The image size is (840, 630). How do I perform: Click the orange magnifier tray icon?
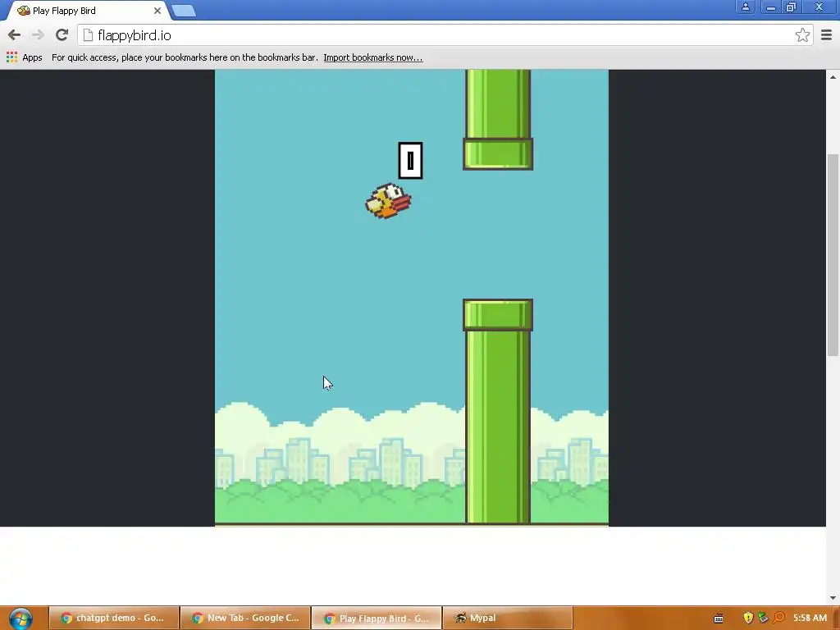778,619
